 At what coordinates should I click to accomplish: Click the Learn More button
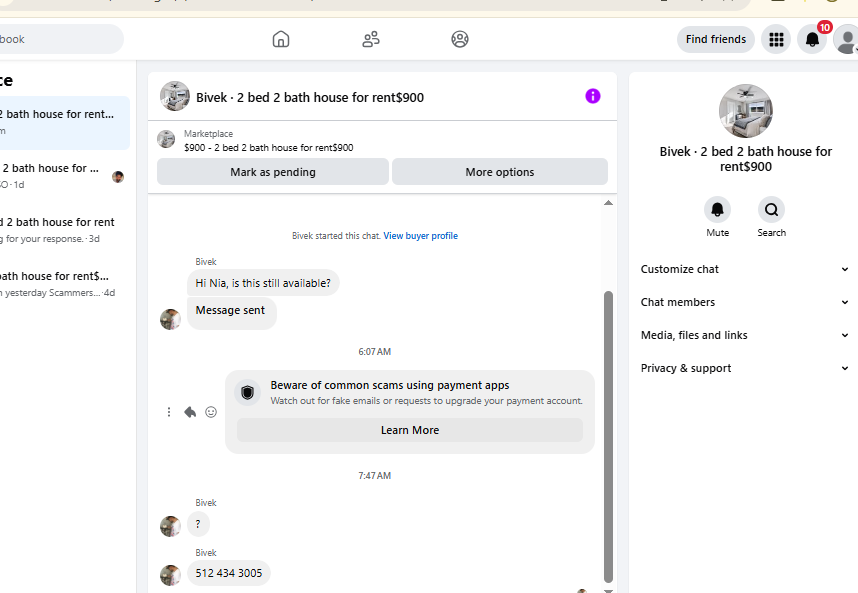410,430
